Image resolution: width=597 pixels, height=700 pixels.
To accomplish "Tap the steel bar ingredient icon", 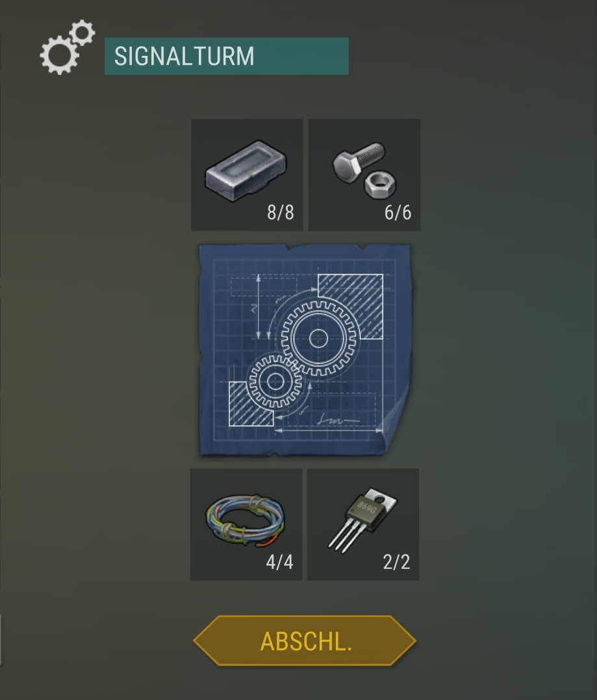I will [x=246, y=171].
